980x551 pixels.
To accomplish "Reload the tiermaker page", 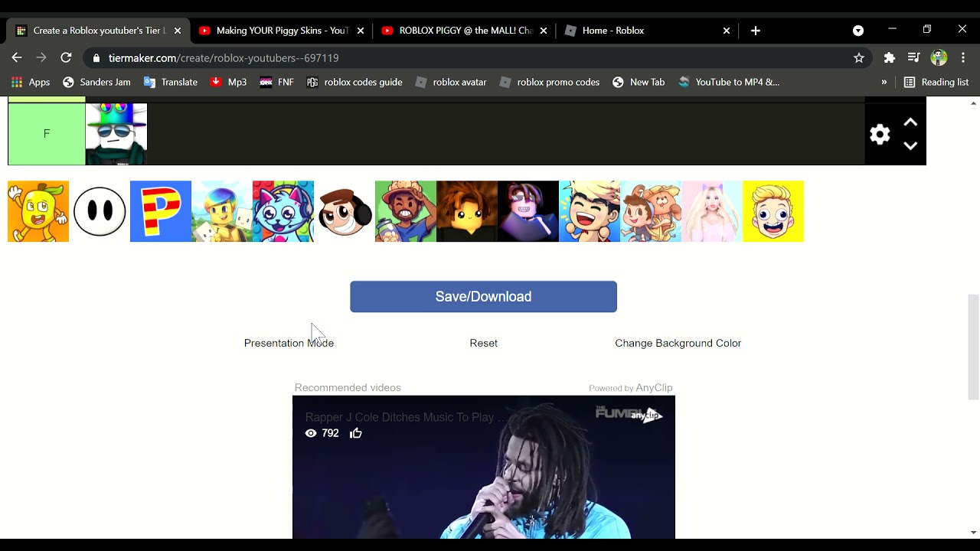I will click(x=66, y=57).
